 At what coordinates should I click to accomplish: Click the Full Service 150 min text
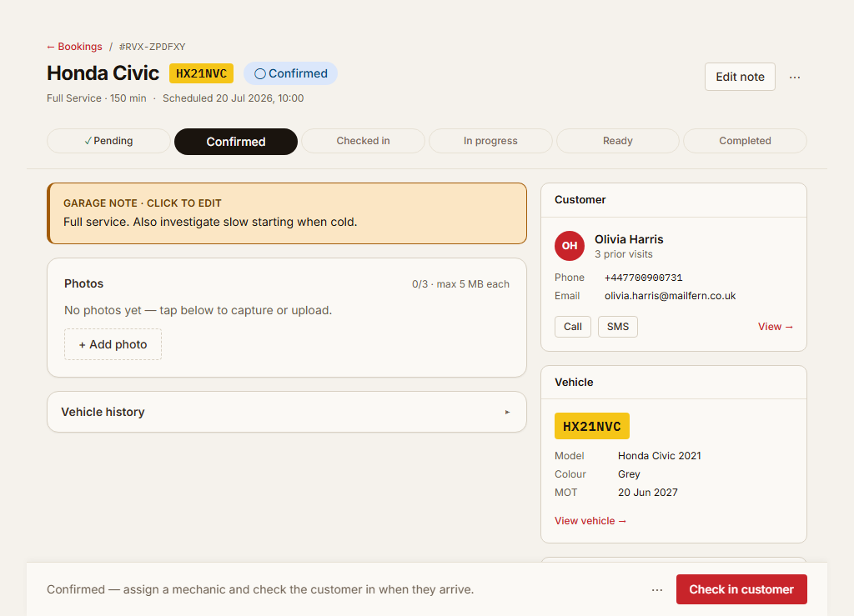click(x=97, y=98)
